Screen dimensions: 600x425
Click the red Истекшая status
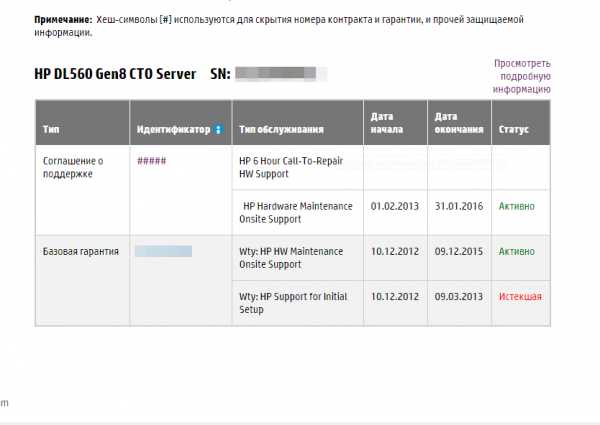click(x=520, y=296)
